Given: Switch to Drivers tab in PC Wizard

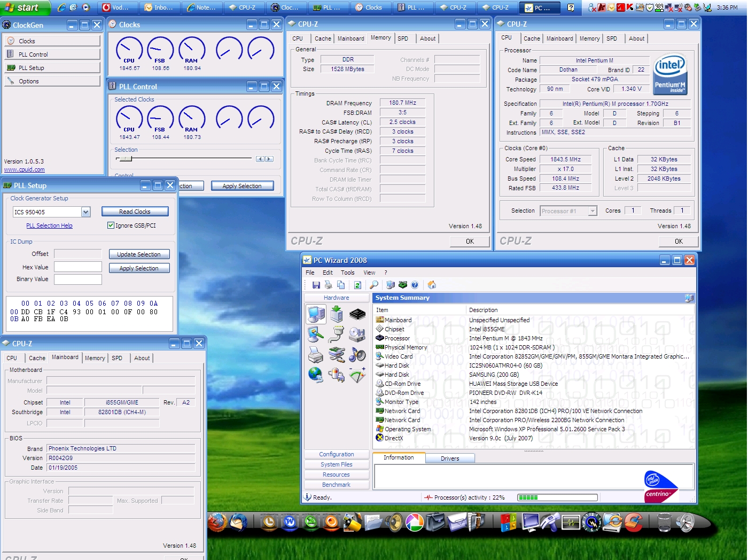Looking at the screenshot, I should 450,458.
